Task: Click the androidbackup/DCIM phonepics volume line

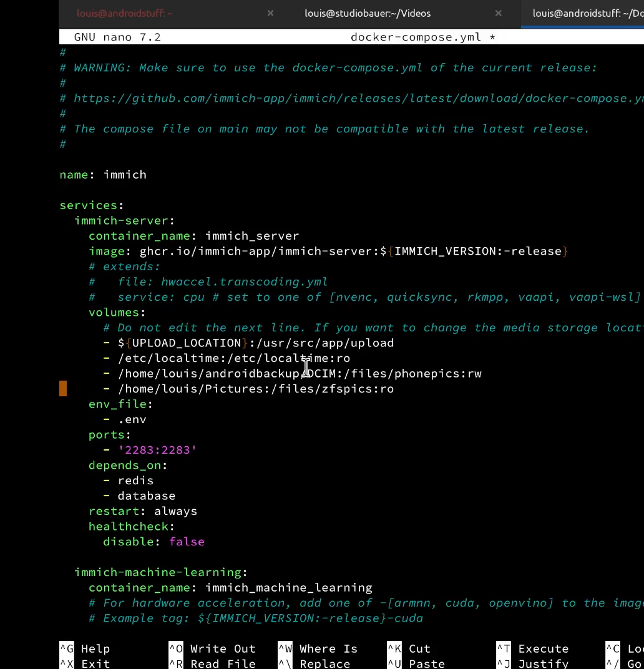Action: pyautogui.click(x=292, y=374)
